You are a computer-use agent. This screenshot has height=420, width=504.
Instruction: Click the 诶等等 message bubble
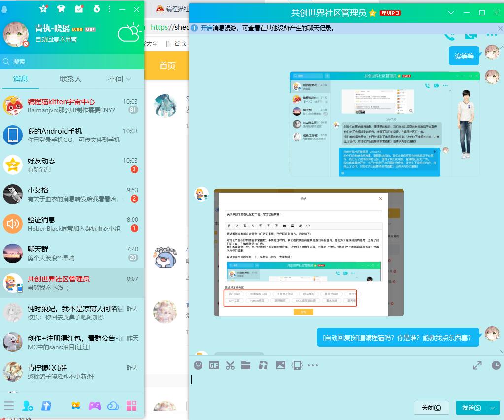pos(464,56)
